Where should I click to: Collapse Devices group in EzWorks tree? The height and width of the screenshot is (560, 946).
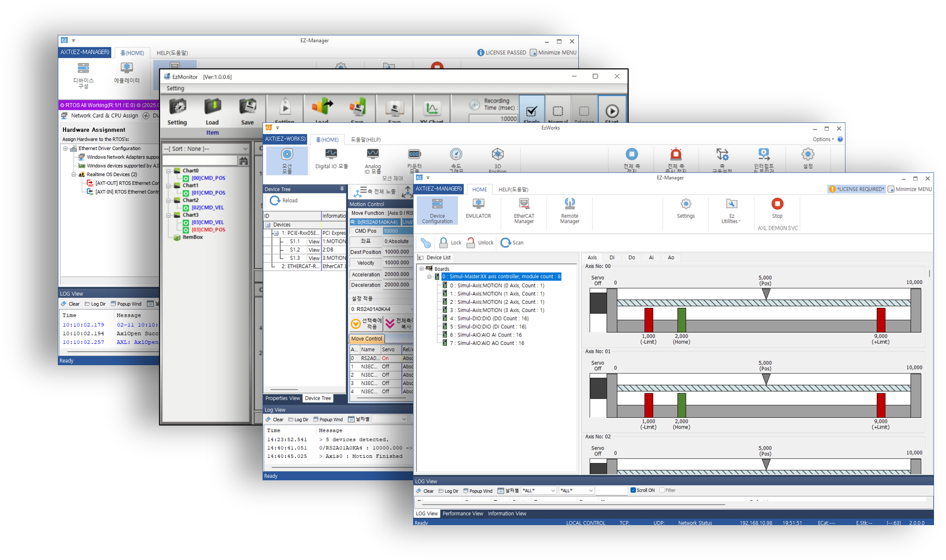[x=268, y=225]
